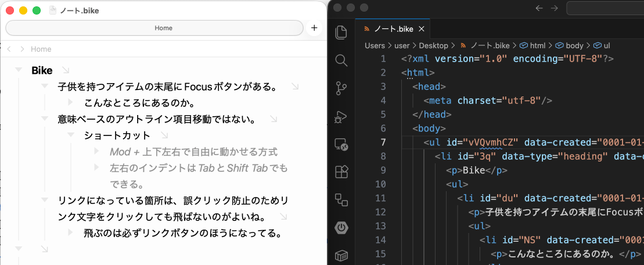Click the connected-squares icon below Extensions
The height and width of the screenshot is (265, 644).
click(341, 200)
